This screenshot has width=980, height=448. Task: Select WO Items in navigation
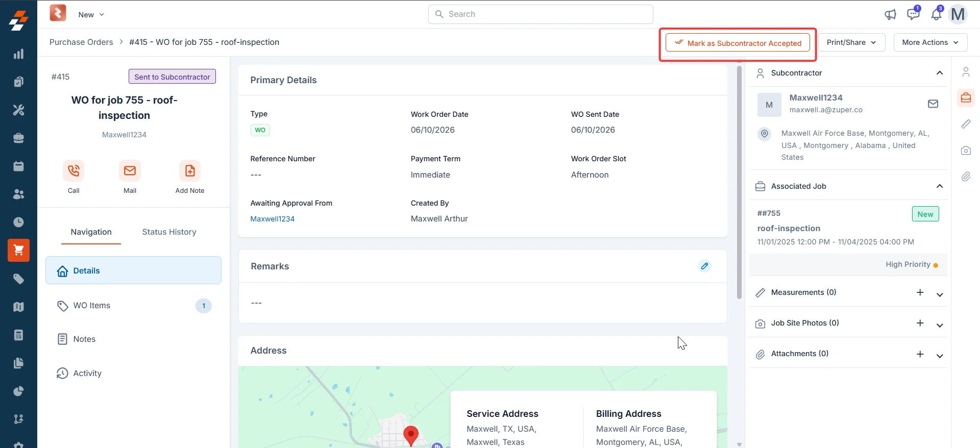click(x=133, y=306)
